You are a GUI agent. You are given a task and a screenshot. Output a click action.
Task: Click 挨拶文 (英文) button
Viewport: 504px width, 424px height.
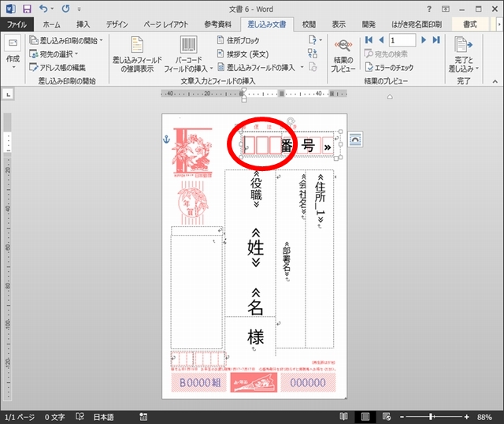(x=243, y=54)
